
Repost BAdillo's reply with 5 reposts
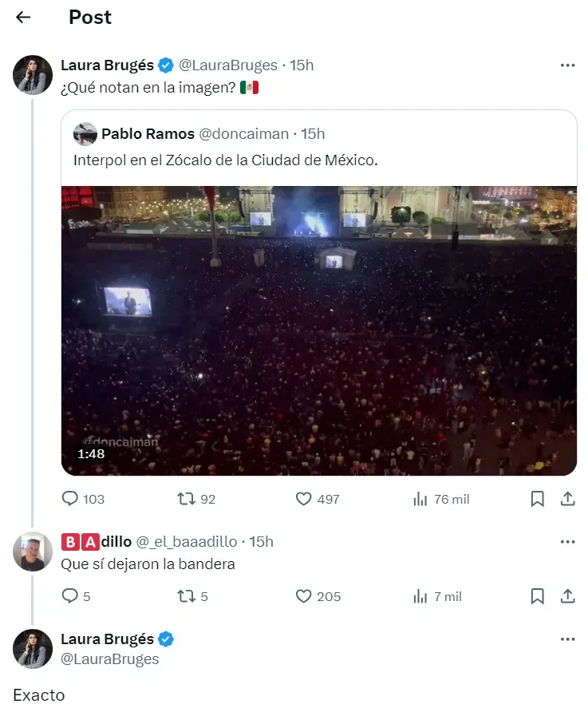click(186, 596)
